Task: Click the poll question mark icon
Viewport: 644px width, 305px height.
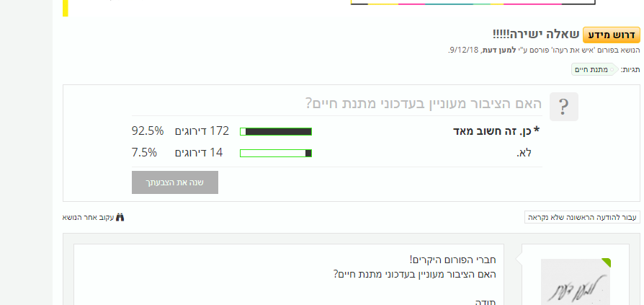Action: point(564,107)
